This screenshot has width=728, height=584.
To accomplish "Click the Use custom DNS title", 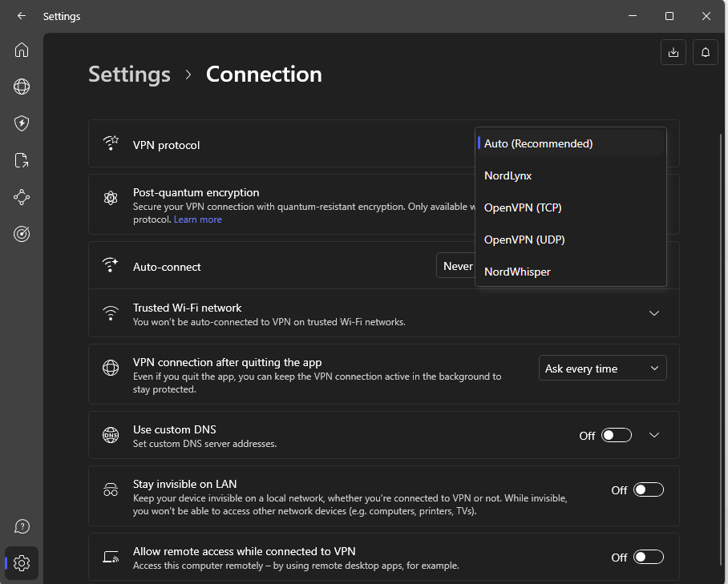I will click(175, 429).
